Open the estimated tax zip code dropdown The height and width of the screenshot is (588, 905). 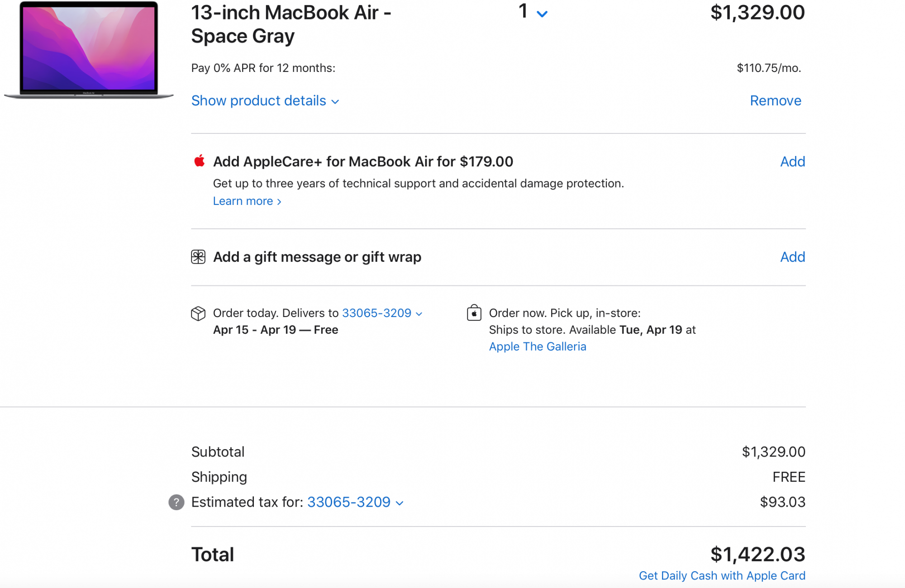click(x=355, y=502)
